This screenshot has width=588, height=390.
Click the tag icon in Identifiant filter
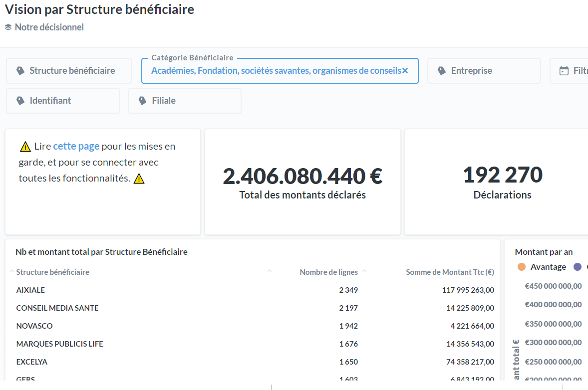pyautogui.click(x=20, y=101)
